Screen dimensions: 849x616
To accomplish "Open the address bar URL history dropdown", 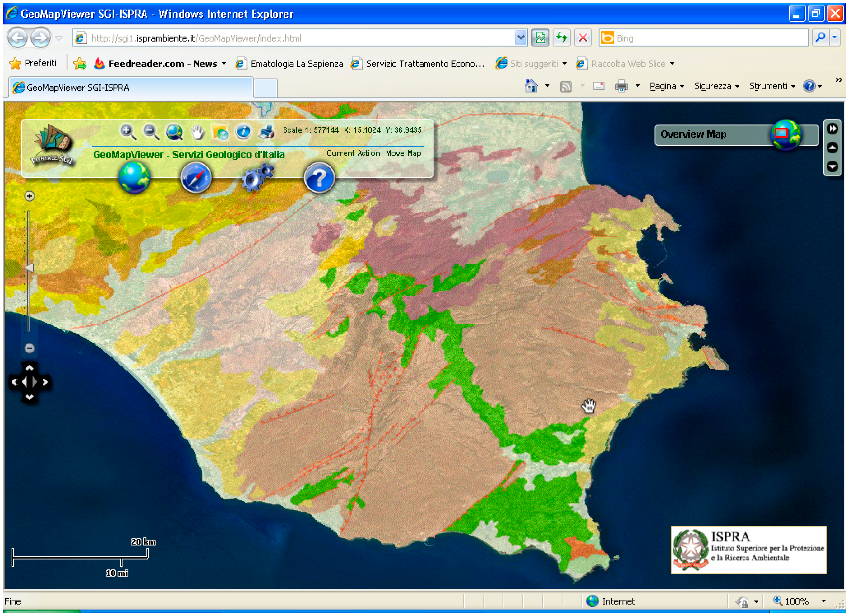I will click(x=520, y=38).
